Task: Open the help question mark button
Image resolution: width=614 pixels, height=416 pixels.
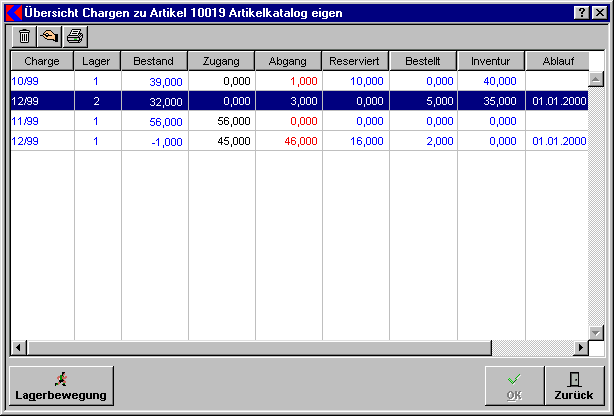Action: pyautogui.click(x=580, y=12)
